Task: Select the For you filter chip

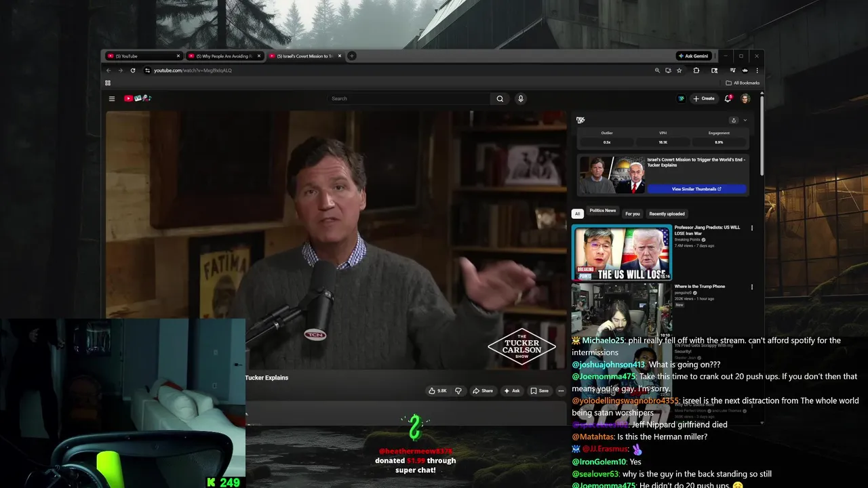Action: coord(633,213)
